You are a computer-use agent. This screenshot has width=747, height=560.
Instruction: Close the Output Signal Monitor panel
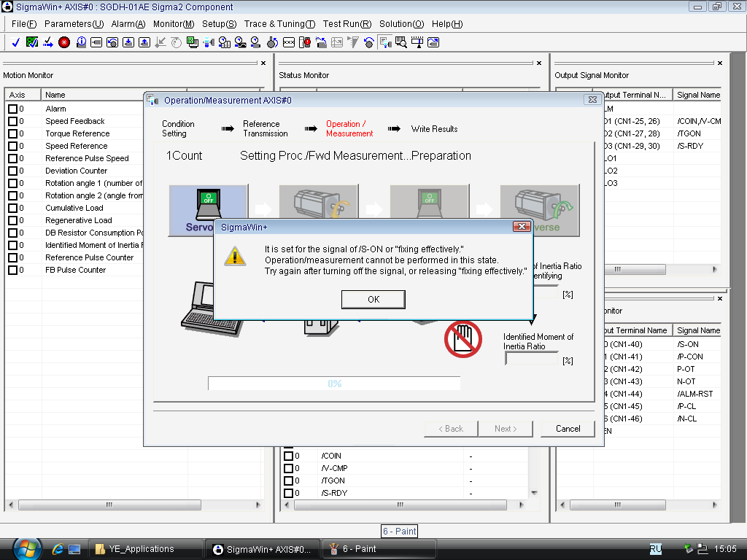tap(720, 63)
